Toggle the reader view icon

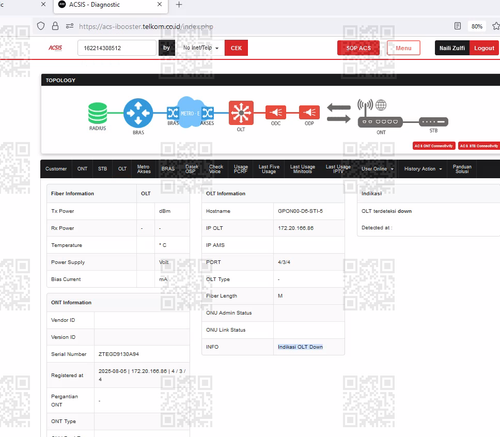[458, 26]
